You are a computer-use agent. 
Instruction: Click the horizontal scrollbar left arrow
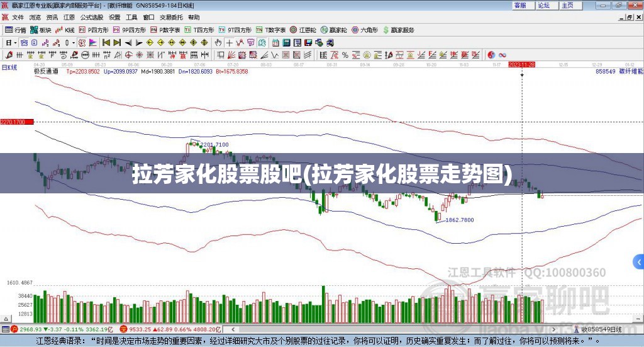point(233,329)
